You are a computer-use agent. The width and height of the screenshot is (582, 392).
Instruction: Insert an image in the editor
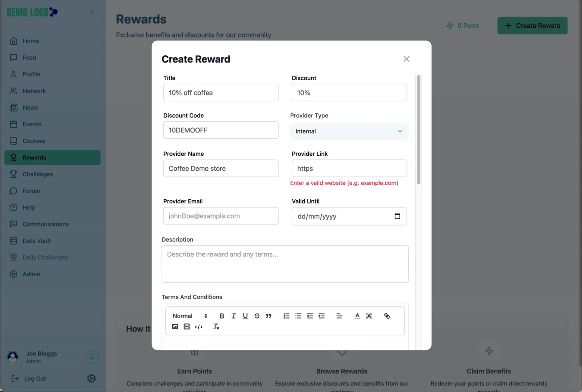[175, 327]
